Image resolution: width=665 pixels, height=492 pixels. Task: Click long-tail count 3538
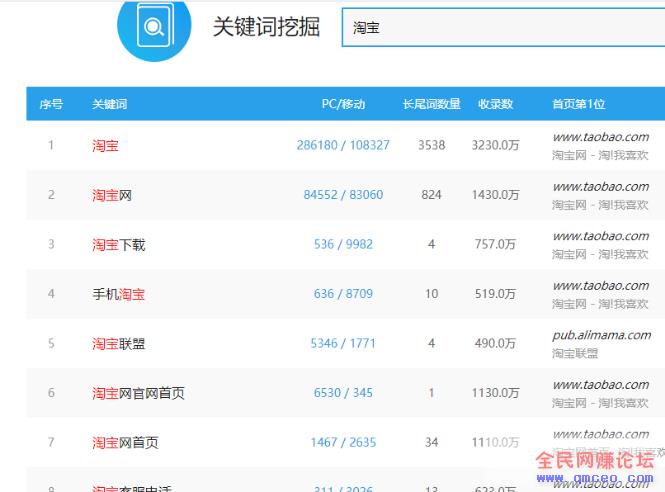[x=431, y=145]
